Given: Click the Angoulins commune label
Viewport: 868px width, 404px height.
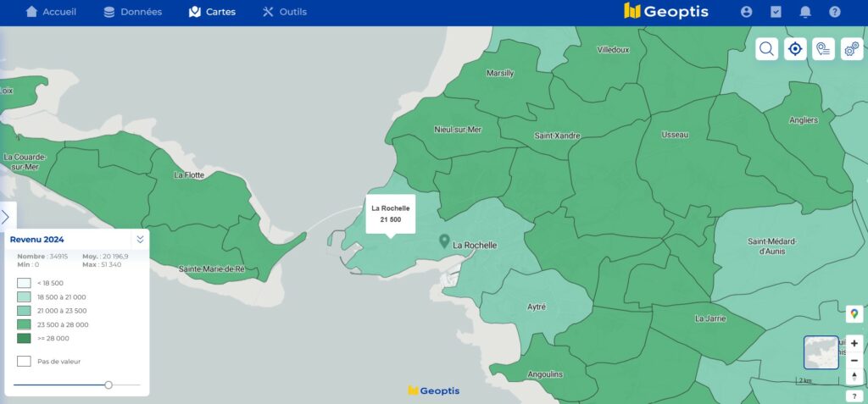Looking at the screenshot, I should pos(545,374).
